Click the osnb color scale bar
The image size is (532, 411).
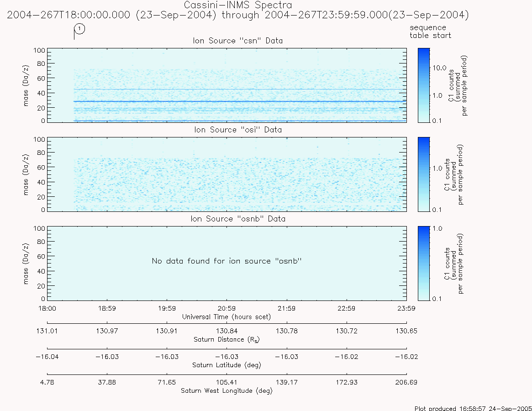coord(424,263)
